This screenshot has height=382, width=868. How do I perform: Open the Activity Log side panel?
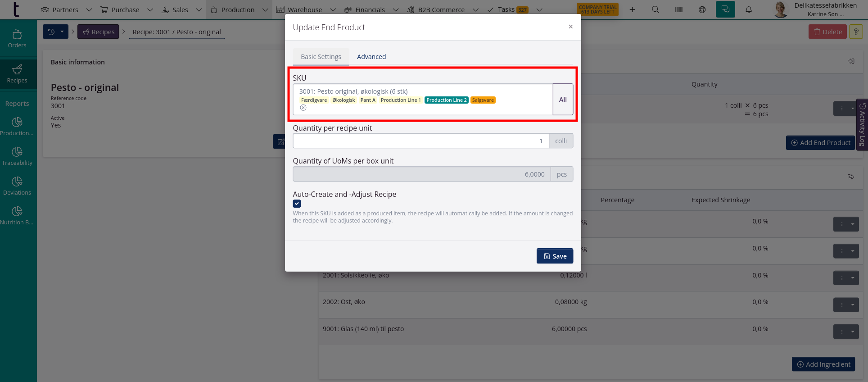862,125
